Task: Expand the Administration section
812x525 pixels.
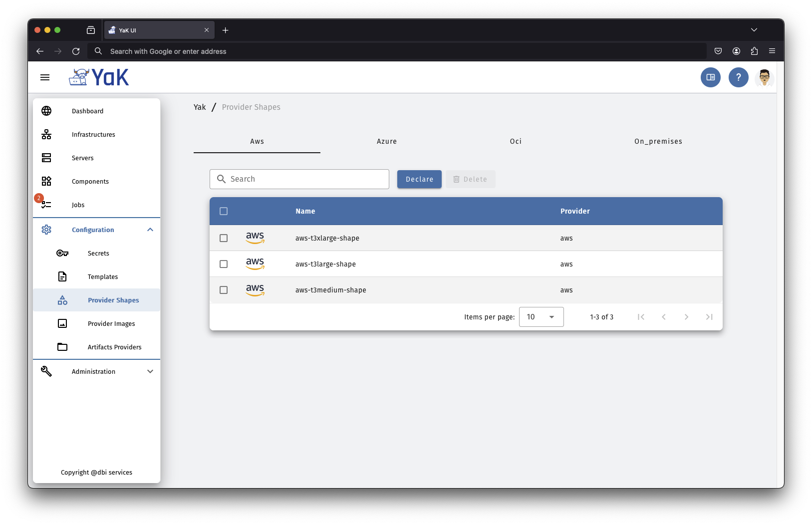Action: 150,371
